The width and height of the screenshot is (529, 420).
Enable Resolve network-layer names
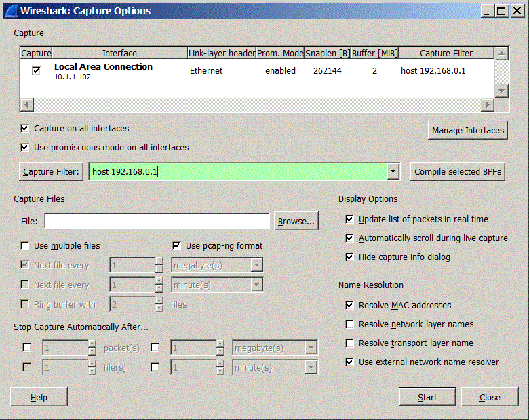point(350,324)
